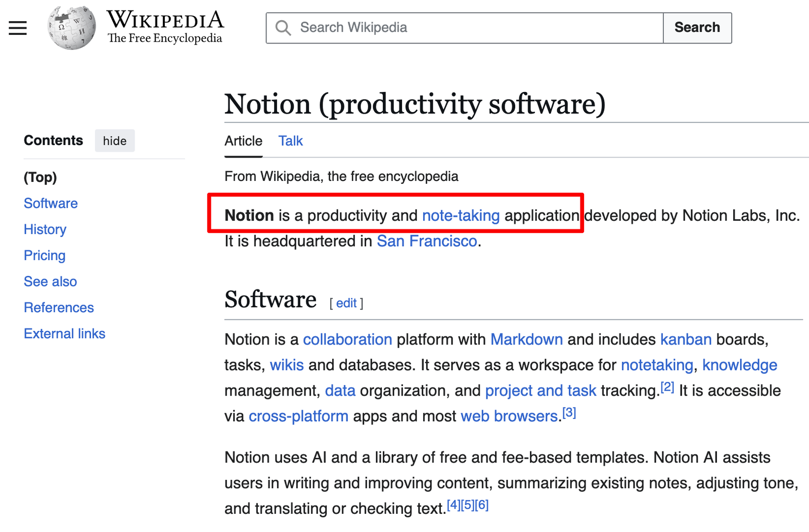Go to External links section
The height and width of the screenshot is (532, 809).
point(64,333)
